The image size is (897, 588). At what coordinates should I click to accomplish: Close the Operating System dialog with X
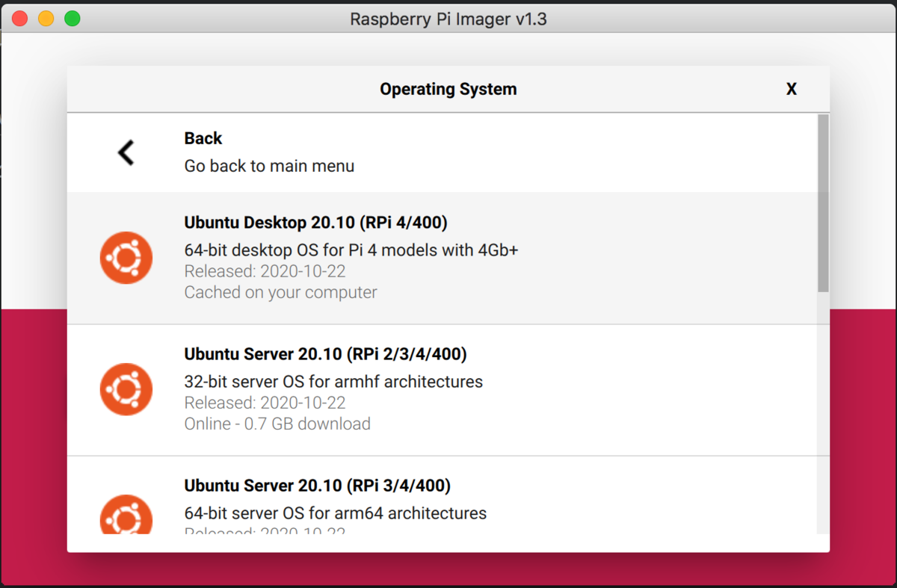(x=792, y=89)
